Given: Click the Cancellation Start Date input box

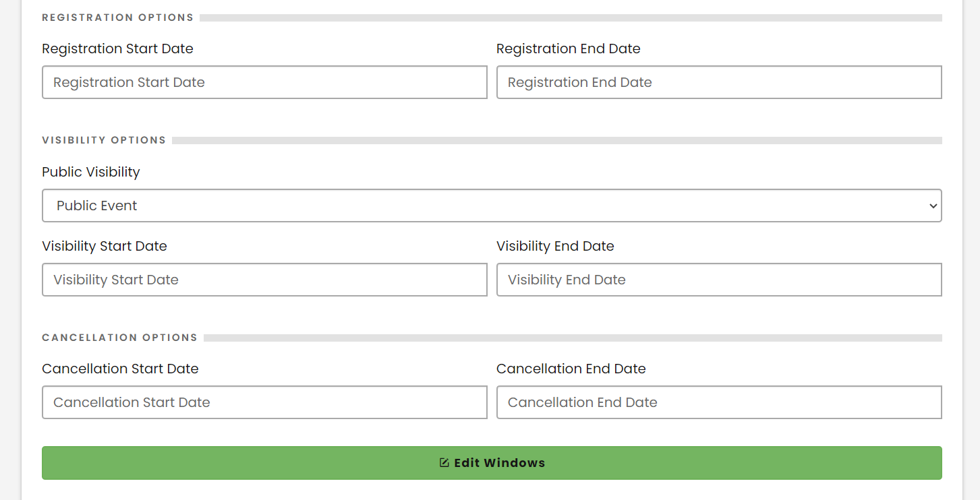Looking at the screenshot, I should (264, 402).
